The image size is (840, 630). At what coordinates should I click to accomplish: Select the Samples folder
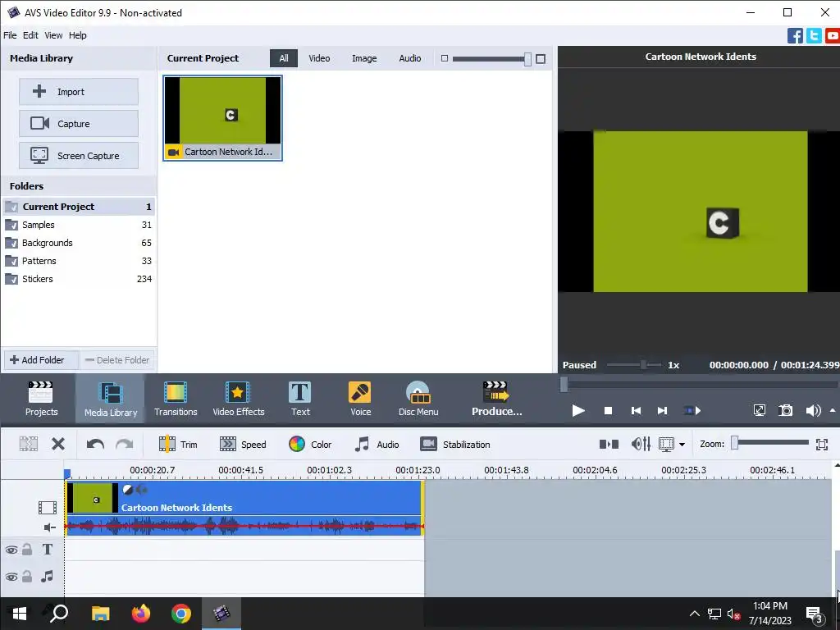click(x=79, y=225)
